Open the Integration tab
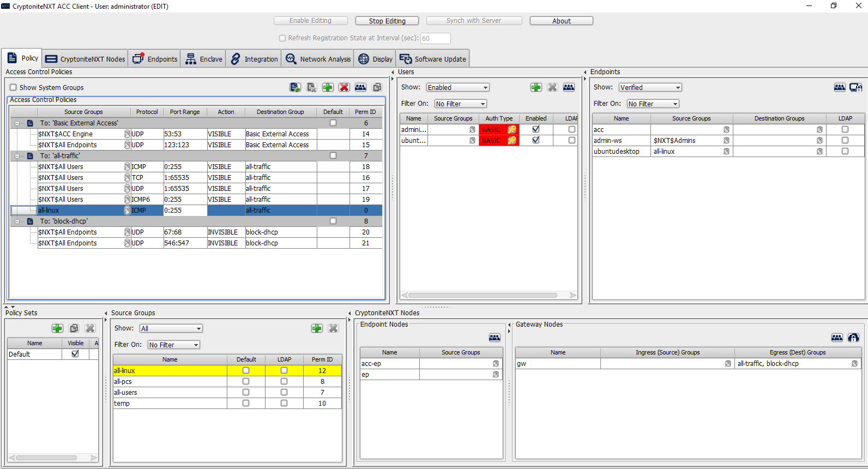The image size is (868, 469). 254,59
